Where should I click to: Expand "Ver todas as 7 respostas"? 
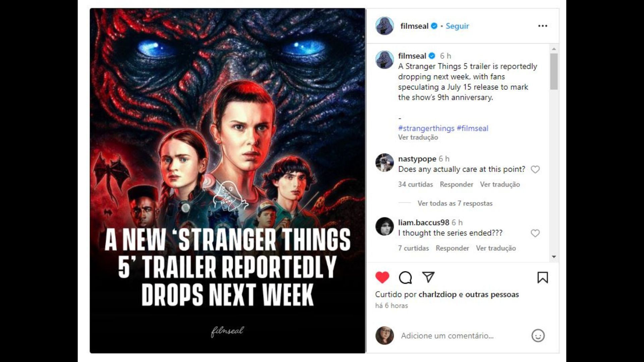click(455, 203)
